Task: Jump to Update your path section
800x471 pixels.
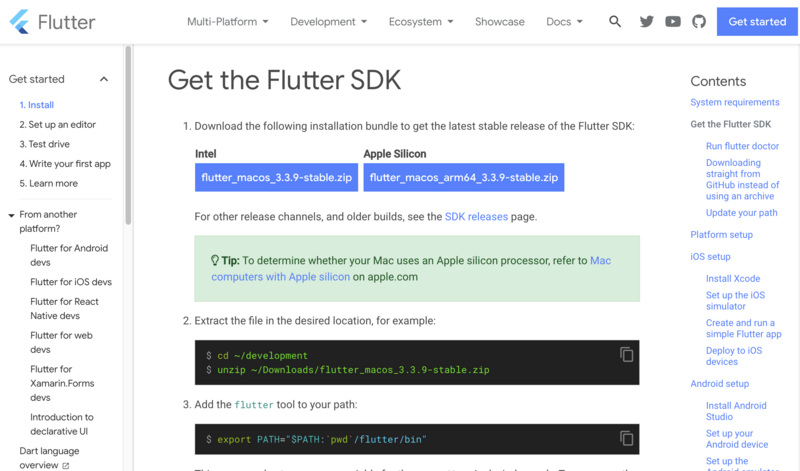Action: coord(741,213)
